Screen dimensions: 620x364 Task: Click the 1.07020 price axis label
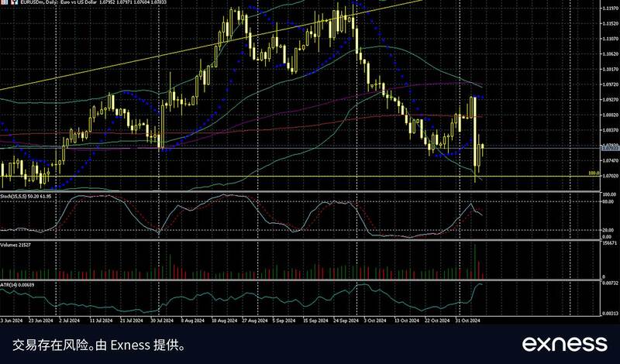point(609,176)
